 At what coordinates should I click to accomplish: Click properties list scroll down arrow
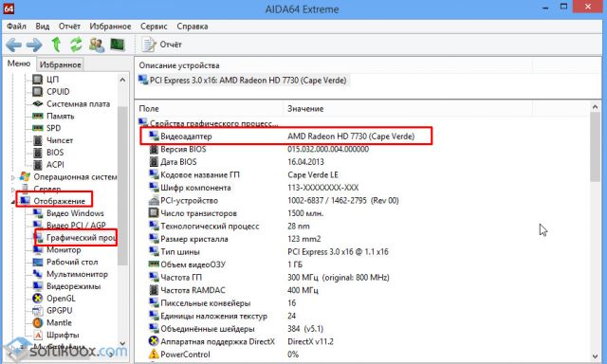click(x=596, y=356)
